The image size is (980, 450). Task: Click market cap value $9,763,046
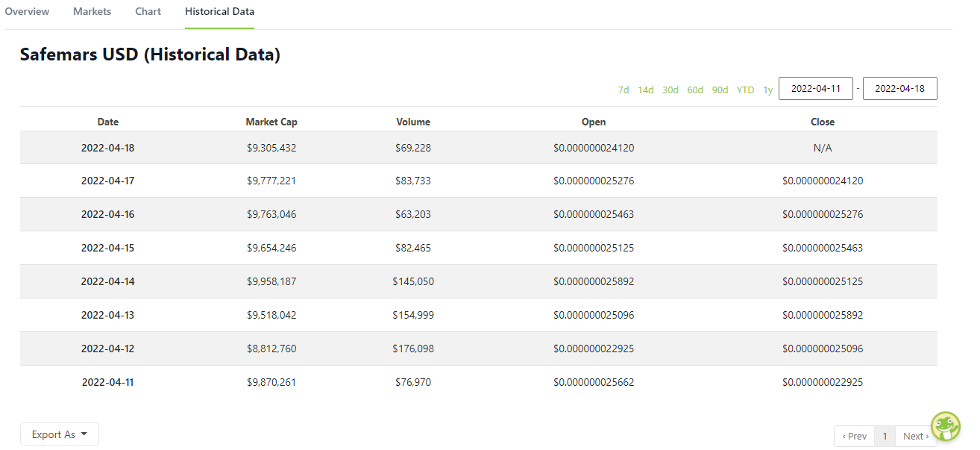(271, 214)
